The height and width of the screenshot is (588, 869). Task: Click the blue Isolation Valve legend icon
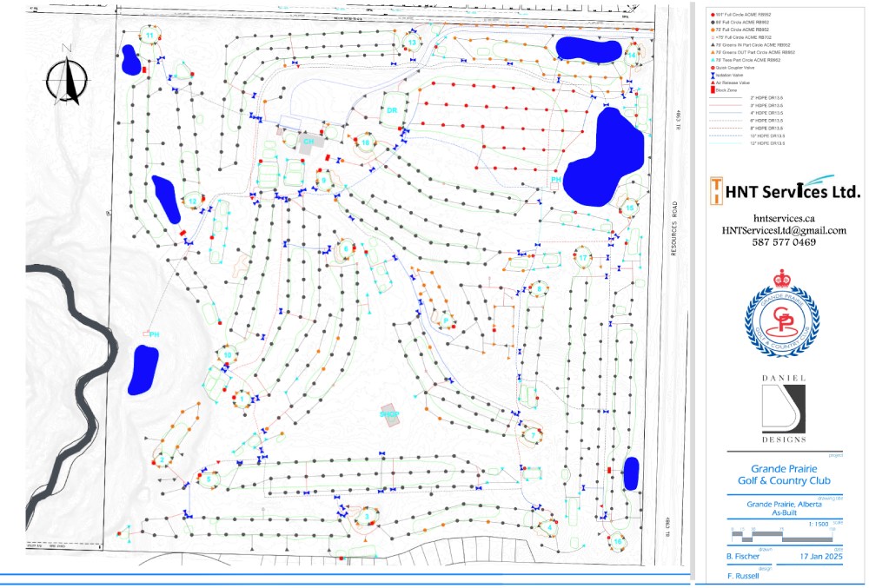(x=713, y=75)
